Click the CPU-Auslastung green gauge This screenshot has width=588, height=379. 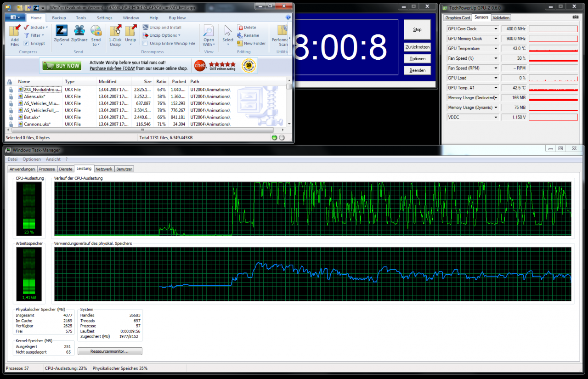point(28,209)
